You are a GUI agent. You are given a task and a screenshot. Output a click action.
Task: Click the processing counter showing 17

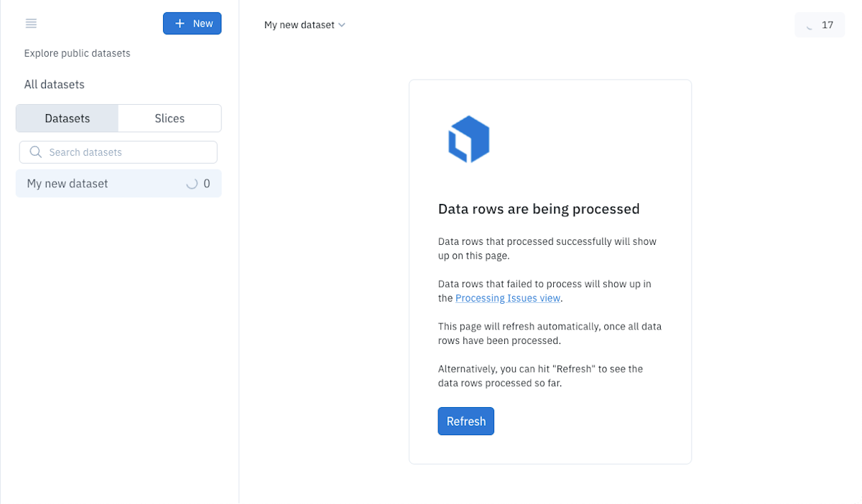pyautogui.click(x=820, y=25)
